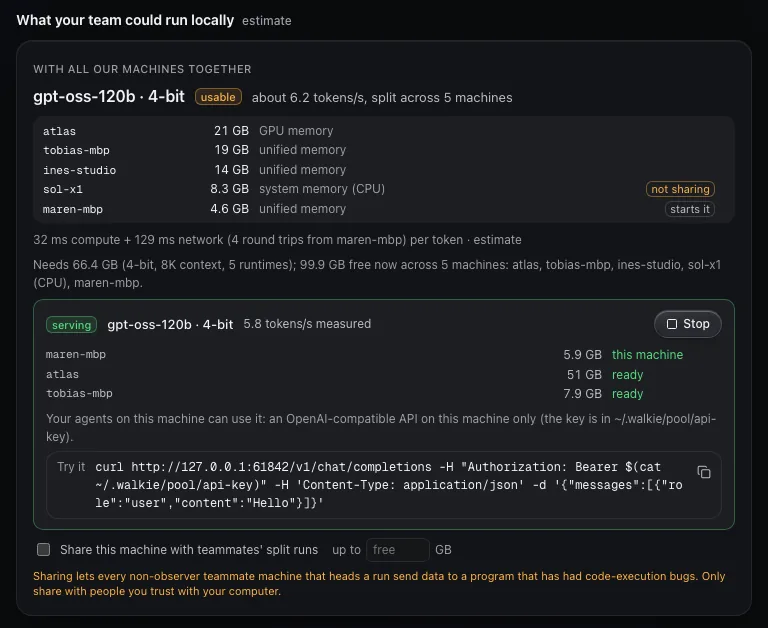Image resolution: width=768 pixels, height=628 pixels.
Task: Click the '32 ms compute + 129 ms network' line
Action: pos(277,240)
